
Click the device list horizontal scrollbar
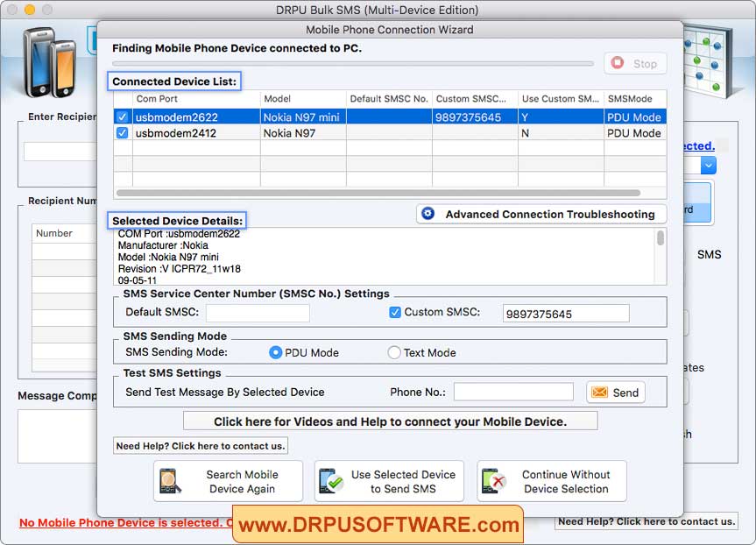(x=378, y=193)
